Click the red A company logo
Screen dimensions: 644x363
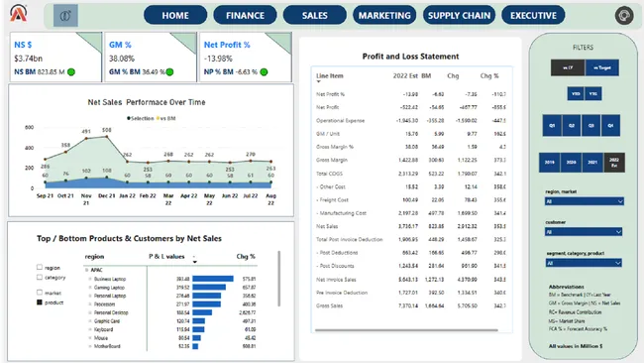19,13
